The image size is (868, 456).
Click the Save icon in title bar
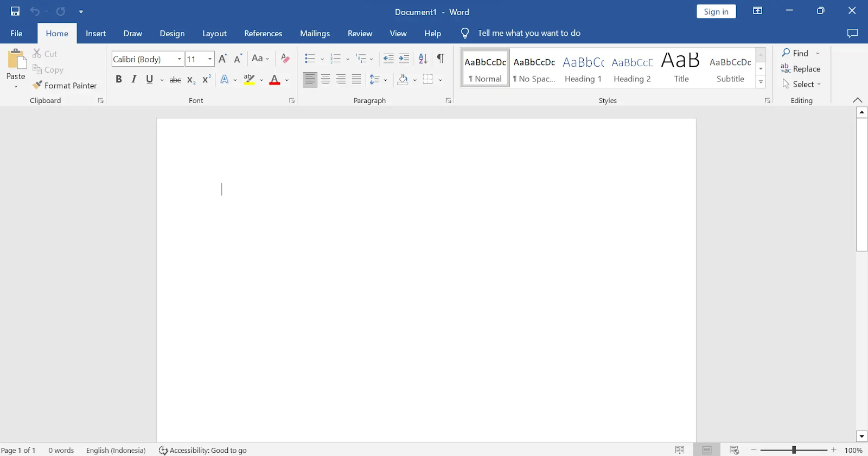click(15, 11)
